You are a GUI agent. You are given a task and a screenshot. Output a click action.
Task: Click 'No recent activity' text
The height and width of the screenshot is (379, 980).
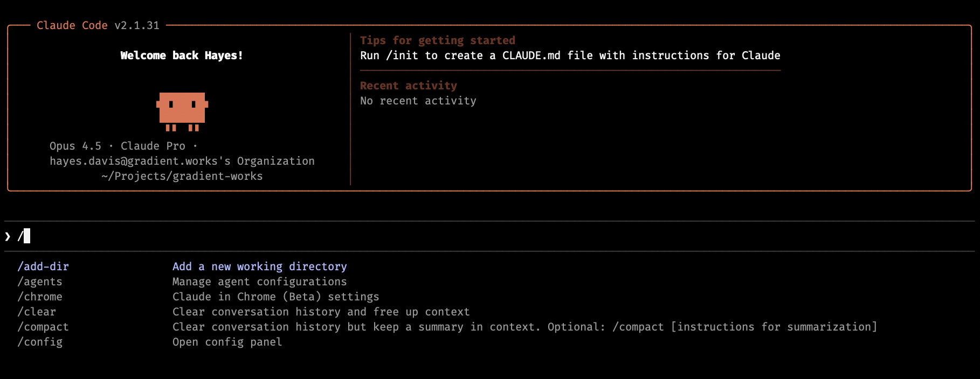[x=418, y=101]
